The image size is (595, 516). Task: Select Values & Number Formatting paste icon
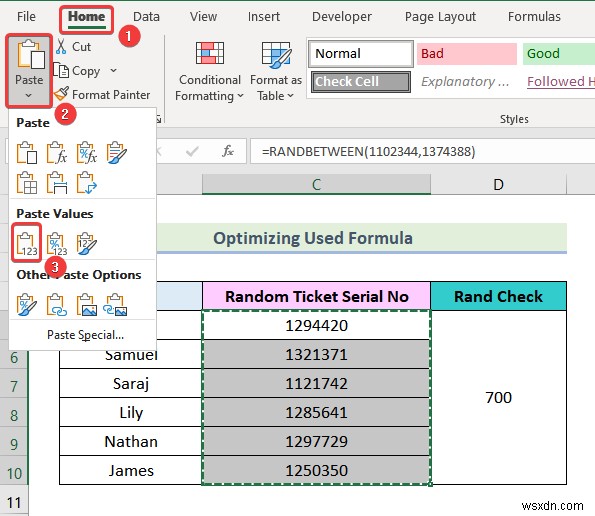(57, 243)
